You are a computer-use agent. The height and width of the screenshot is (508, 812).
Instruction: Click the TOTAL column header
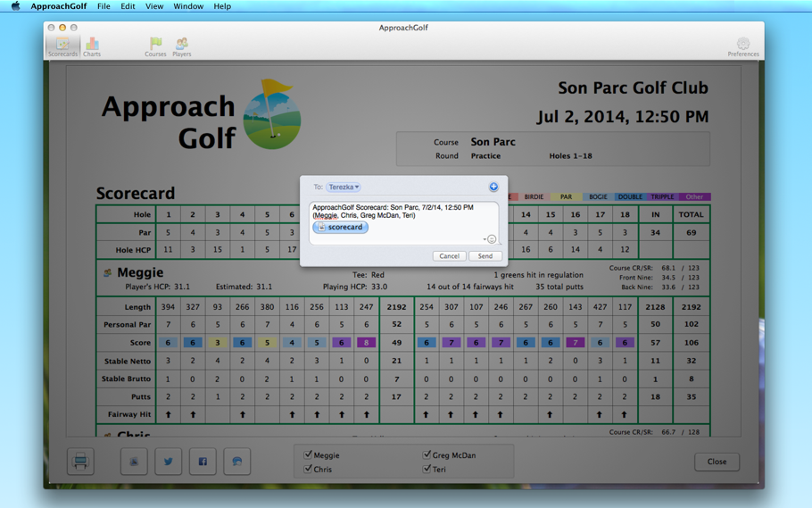click(x=691, y=214)
